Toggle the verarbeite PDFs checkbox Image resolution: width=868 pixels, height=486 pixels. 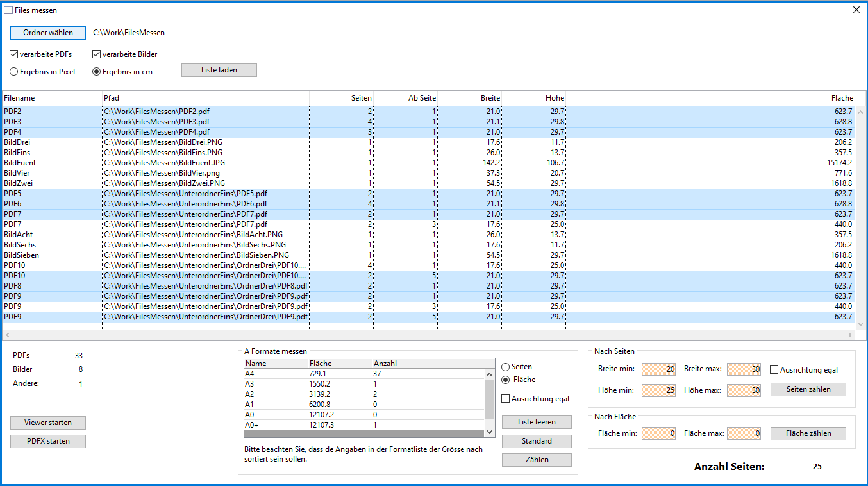pos(14,54)
